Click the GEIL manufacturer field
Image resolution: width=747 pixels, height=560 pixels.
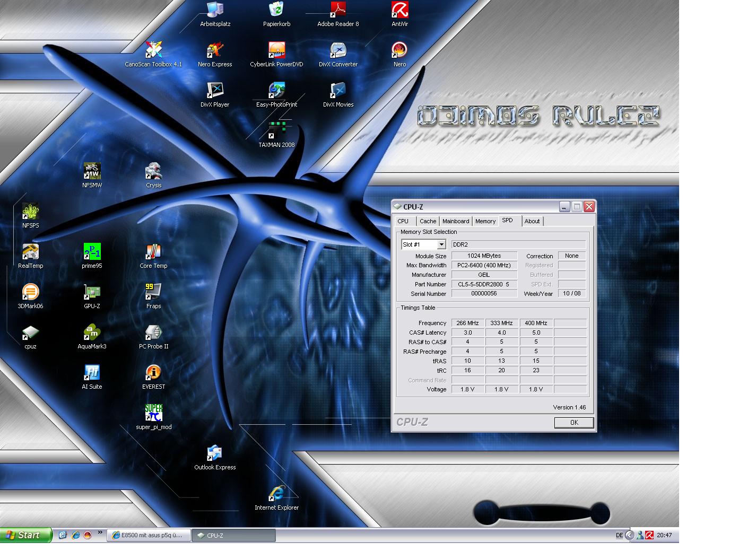[x=484, y=275]
